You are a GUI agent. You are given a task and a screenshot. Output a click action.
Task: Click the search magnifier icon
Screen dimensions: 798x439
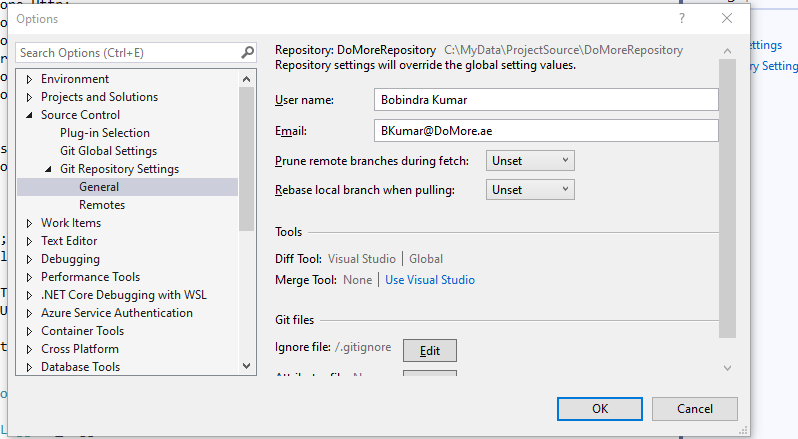(x=247, y=52)
